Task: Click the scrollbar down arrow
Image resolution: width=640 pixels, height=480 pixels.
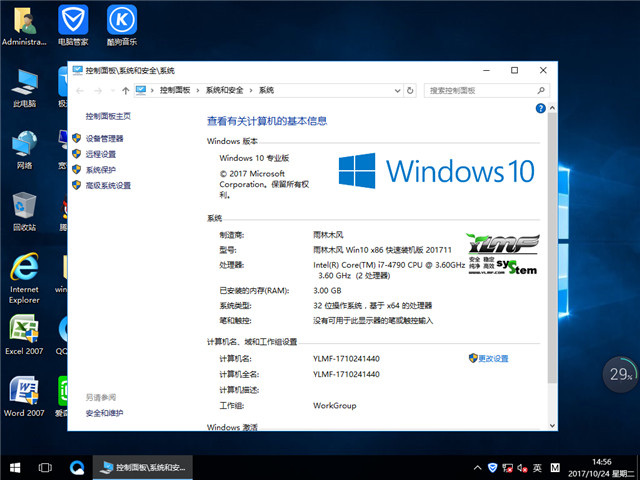Action: tap(552, 425)
